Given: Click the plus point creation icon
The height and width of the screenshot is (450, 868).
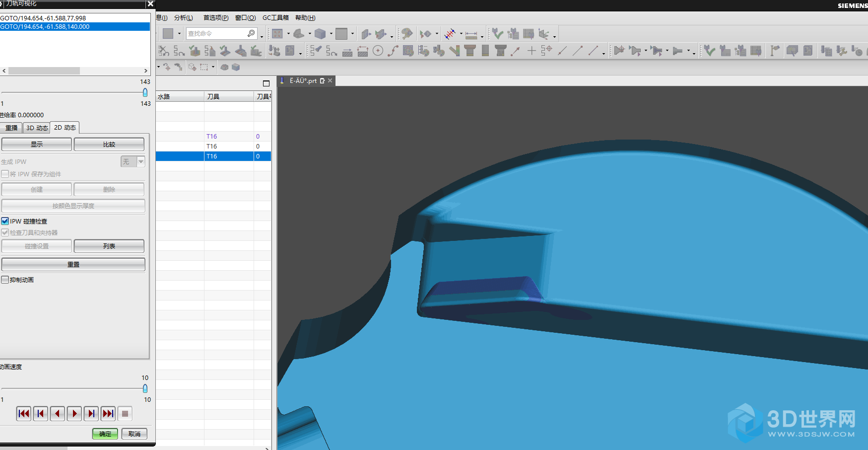Looking at the screenshot, I should (532, 51).
